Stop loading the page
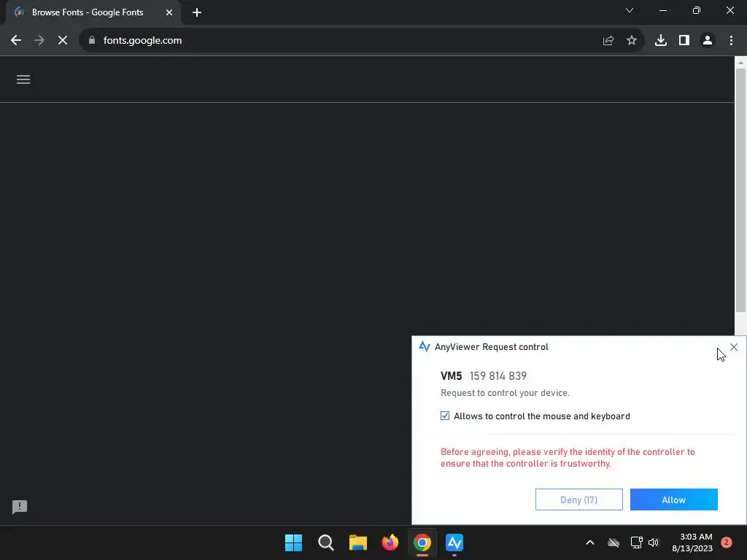The width and height of the screenshot is (747, 560). click(x=63, y=41)
